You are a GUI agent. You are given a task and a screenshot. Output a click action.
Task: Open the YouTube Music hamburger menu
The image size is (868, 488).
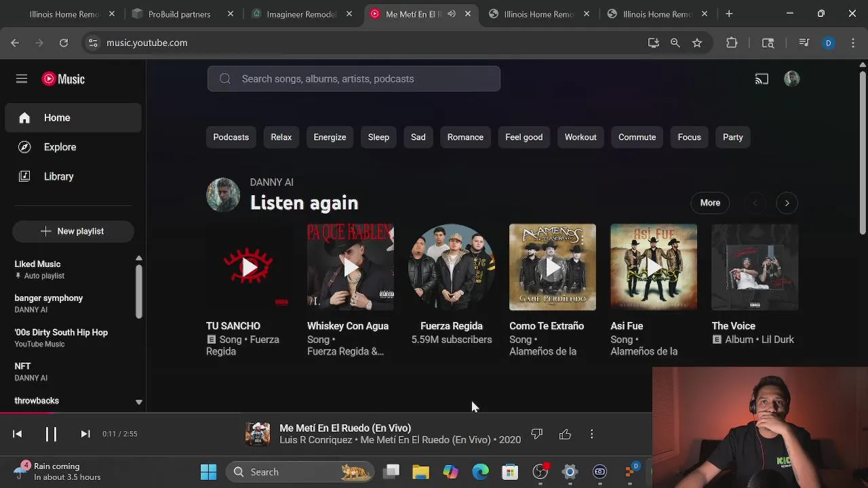(x=22, y=79)
